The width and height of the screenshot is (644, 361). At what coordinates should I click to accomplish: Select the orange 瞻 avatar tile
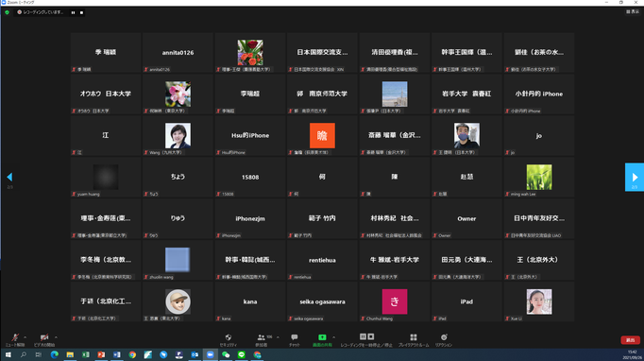click(322, 136)
